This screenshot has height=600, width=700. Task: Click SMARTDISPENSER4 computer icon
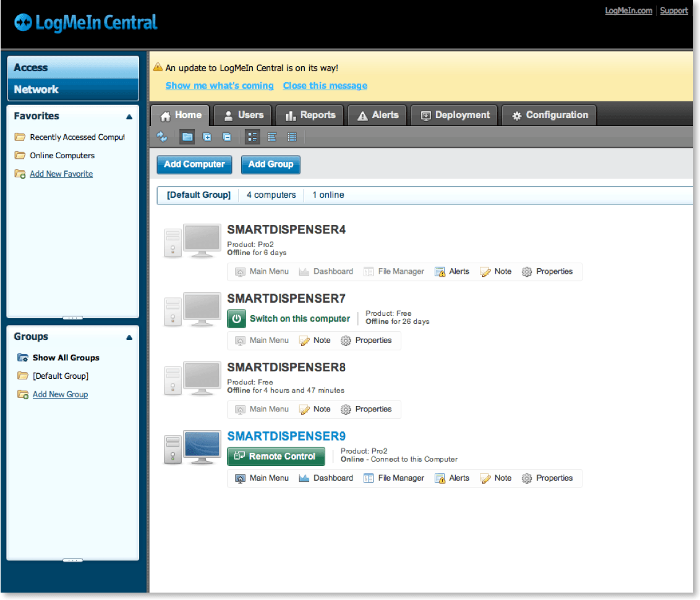(x=192, y=241)
